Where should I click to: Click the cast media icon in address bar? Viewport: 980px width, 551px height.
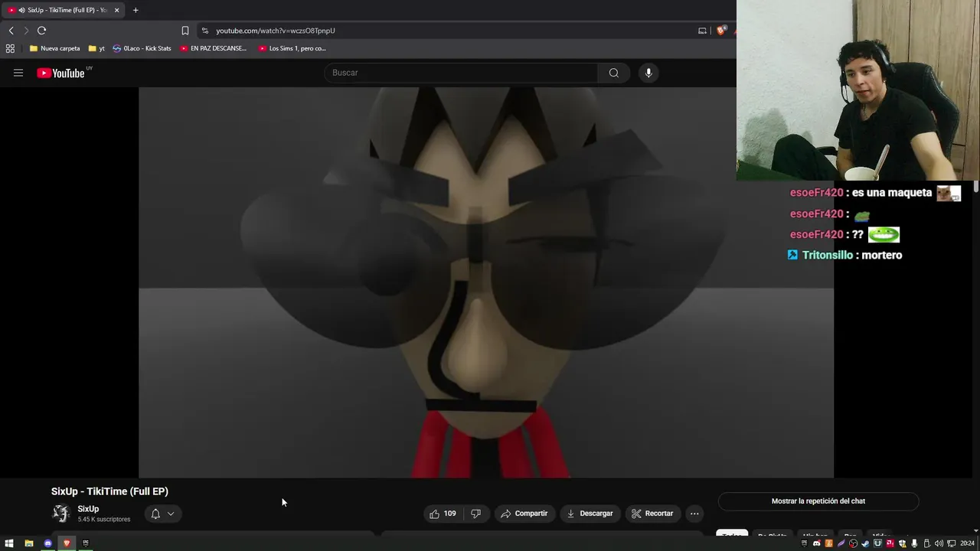(x=702, y=31)
